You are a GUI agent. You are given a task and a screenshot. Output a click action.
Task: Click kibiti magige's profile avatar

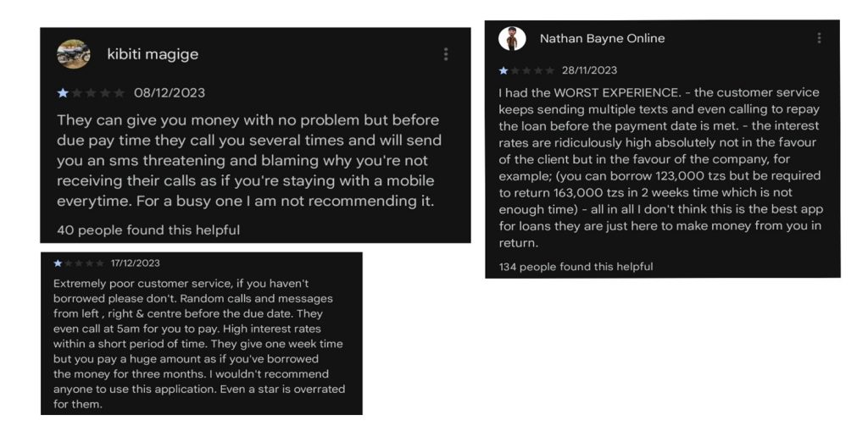click(74, 54)
